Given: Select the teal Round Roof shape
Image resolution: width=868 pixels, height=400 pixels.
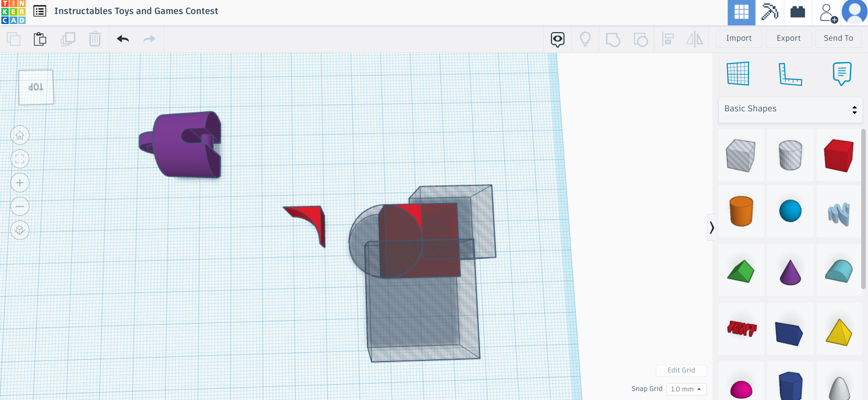Looking at the screenshot, I should tap(839, 271).
